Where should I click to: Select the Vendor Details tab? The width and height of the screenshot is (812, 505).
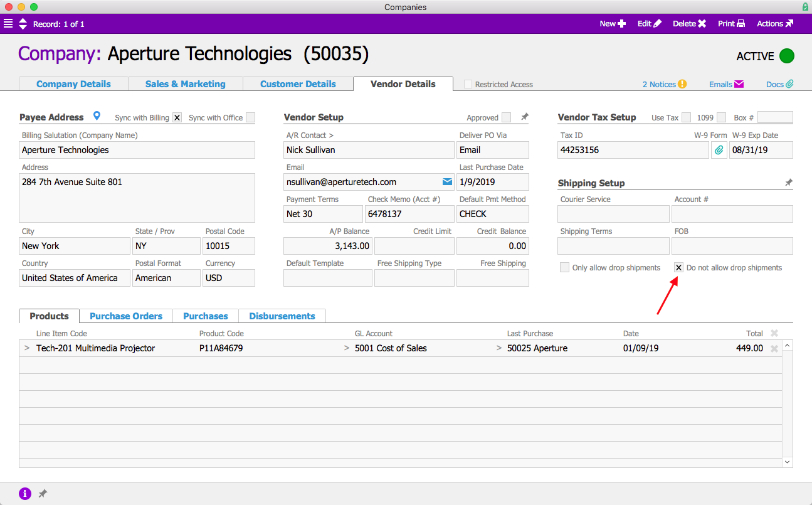(x=403, y=84)
